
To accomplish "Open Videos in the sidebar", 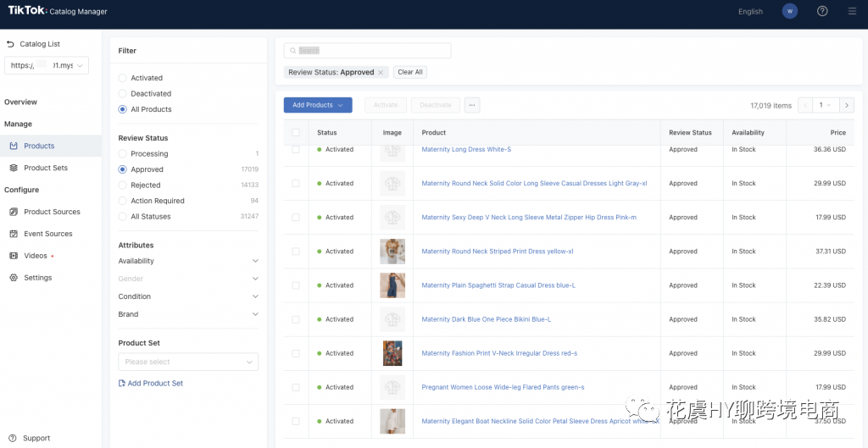I will click(x=36, y=256).
